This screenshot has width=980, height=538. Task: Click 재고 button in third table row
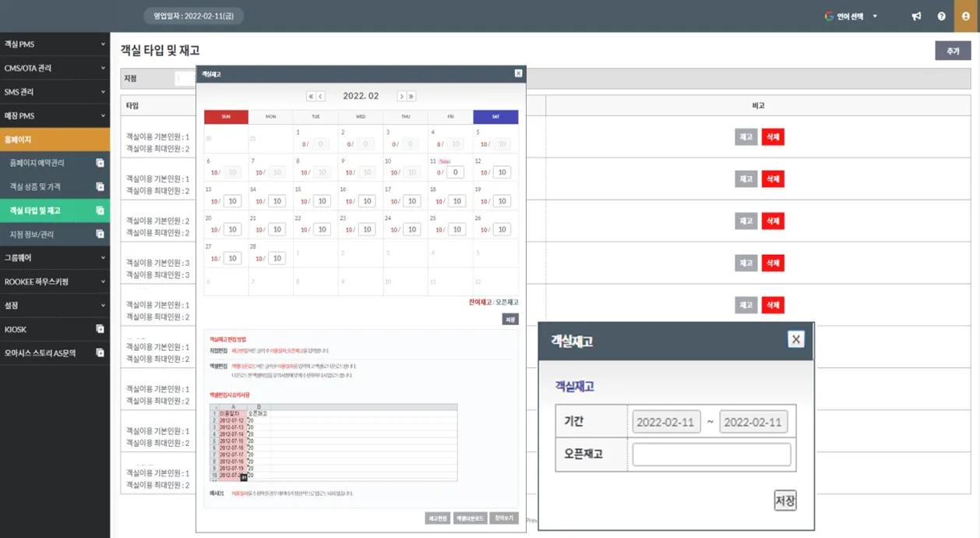(x=746, y=221)
